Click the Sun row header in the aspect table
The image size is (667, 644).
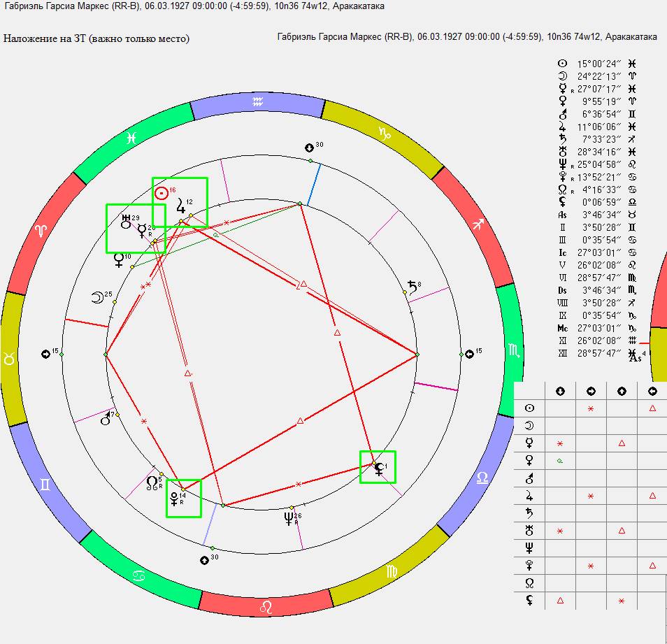pyautogui.click(x=529, y=408)
